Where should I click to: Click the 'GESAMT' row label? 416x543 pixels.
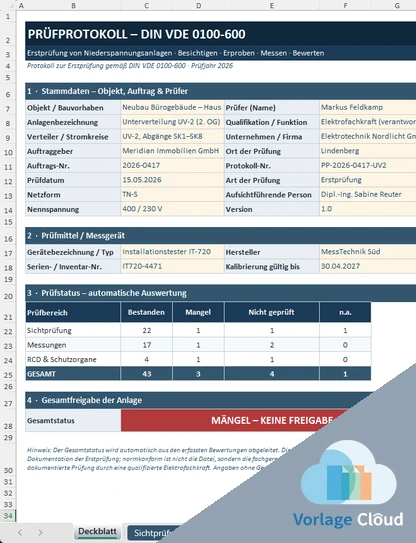[73, 374]
